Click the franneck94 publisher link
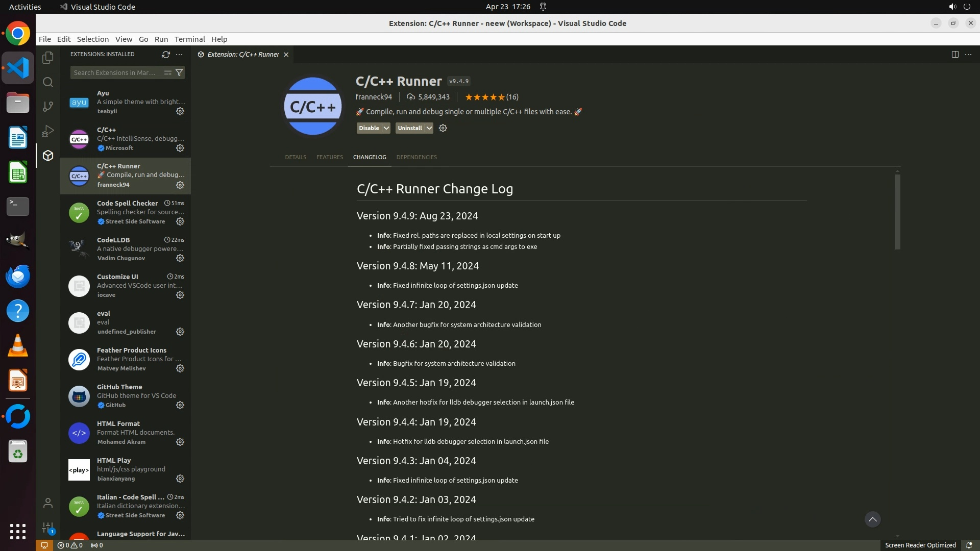This screenshot has height=551, width=980. [x=374, y=97]
